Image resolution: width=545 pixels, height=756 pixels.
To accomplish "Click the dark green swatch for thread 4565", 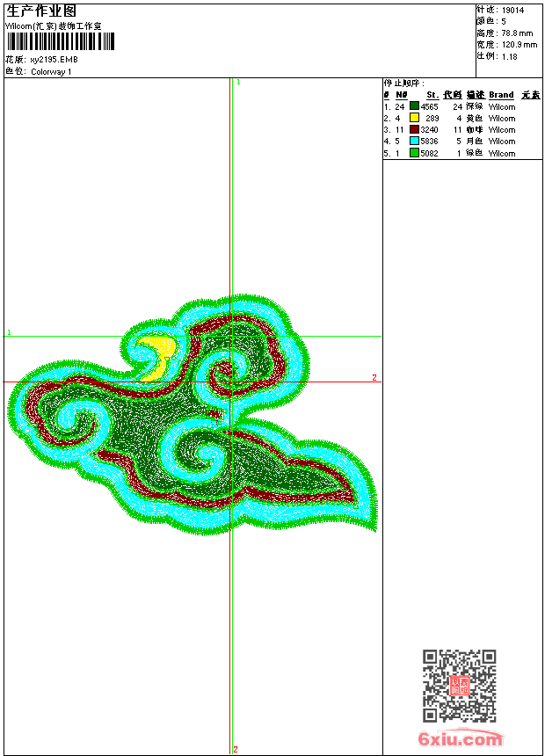I will 414,106.
